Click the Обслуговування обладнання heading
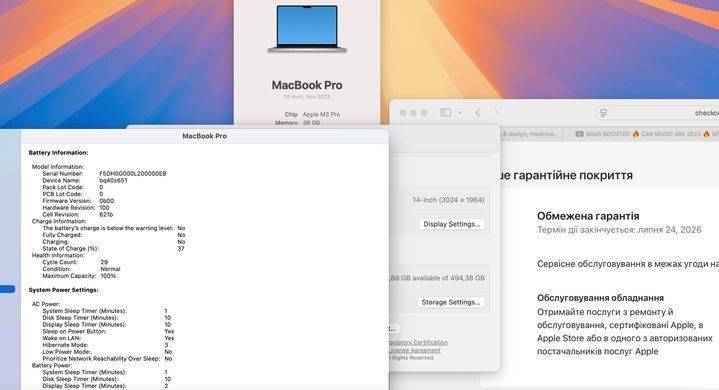The width and height of the screenshot is (719, 390). coord(600,298)
